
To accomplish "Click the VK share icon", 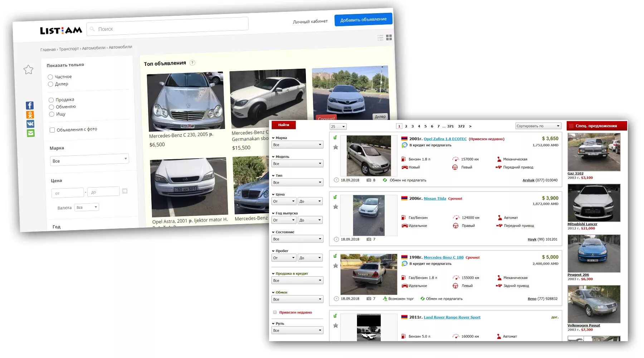I will (x=30, y=124).
